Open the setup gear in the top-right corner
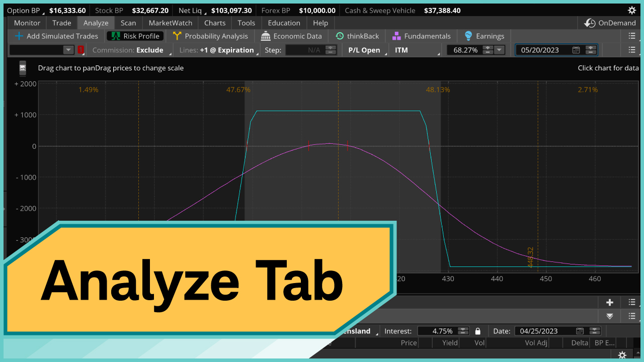 (x=632, y=10)
